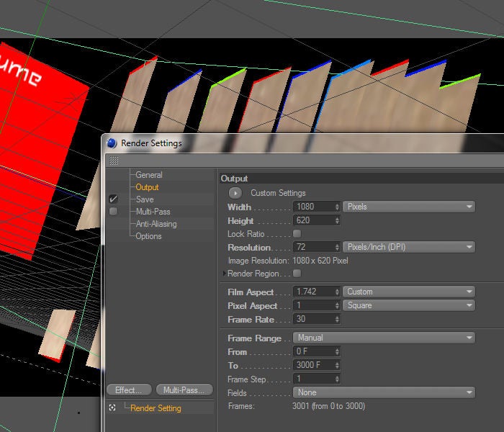Viewport: 504px width, 432px height.
Task: Select Options in the settings list
Action: point(148,236)
